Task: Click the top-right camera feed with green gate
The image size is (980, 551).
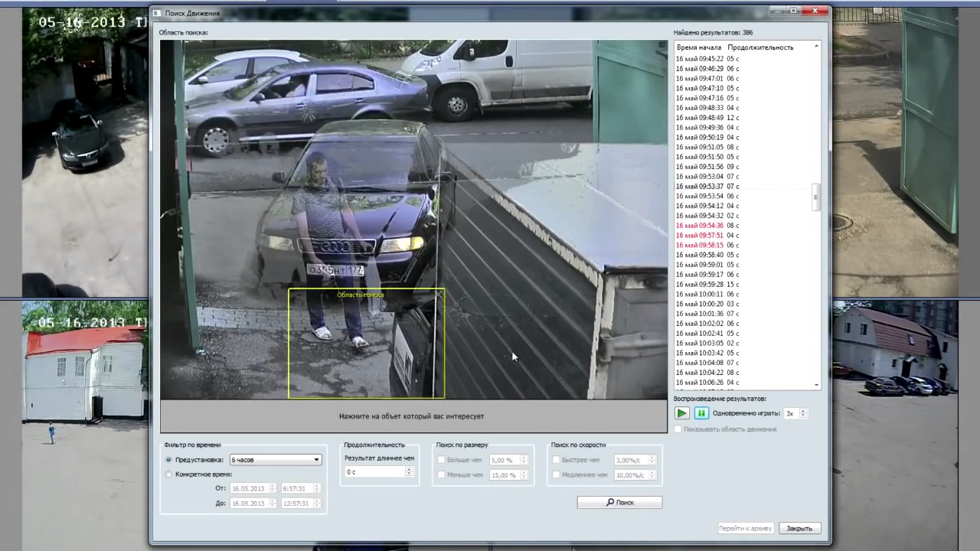Action: pyautogui.click(x=895, y=152)
